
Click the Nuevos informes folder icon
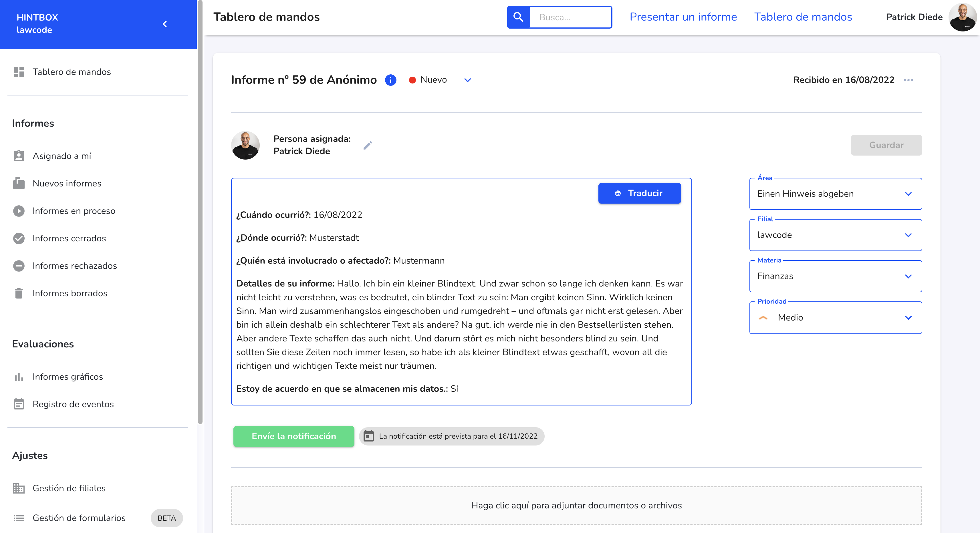pos(19,183)
